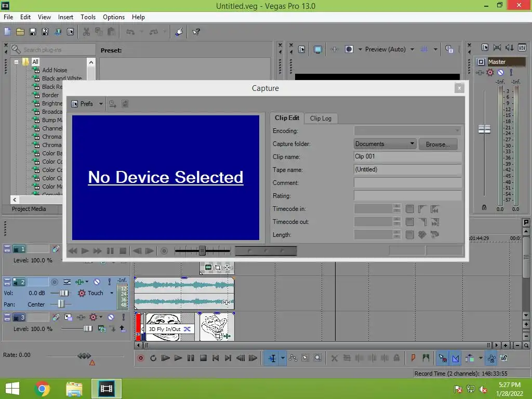Click timeline Play from start button
Screen dimensions: 532x399
[x=165, y=358]
